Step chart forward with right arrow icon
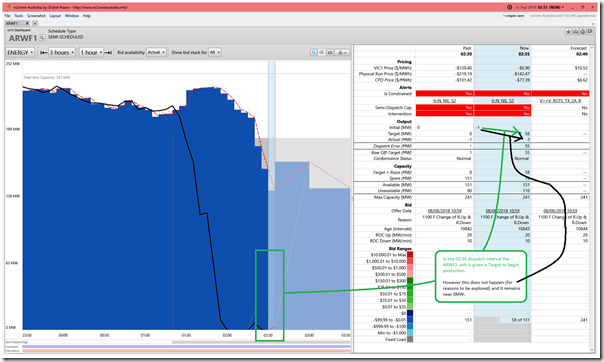Screen dimensions: 604x362 coord(108,52)
